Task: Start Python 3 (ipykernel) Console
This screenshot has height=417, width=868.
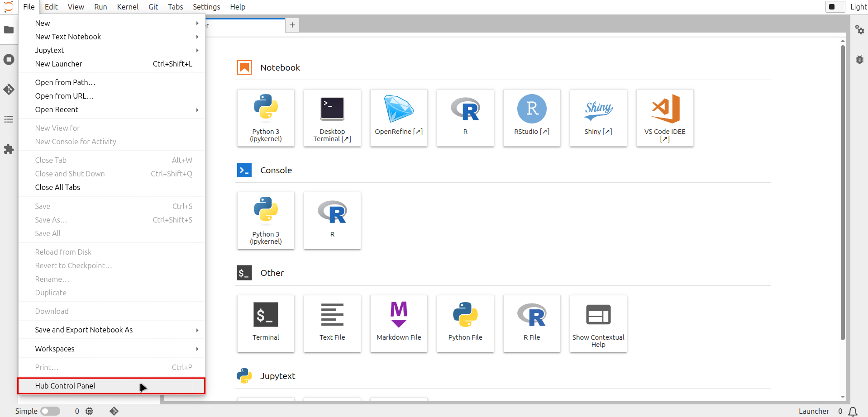Action: [x=266, y=221]
